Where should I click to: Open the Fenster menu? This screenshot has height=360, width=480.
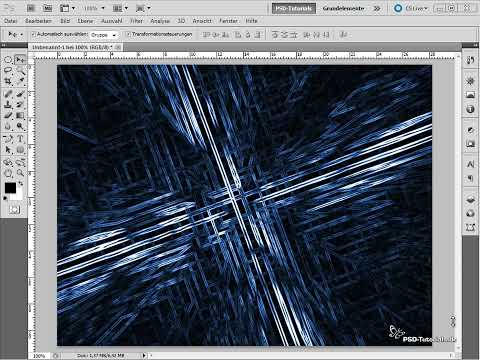pyautogui.click(x=228, y=21)
